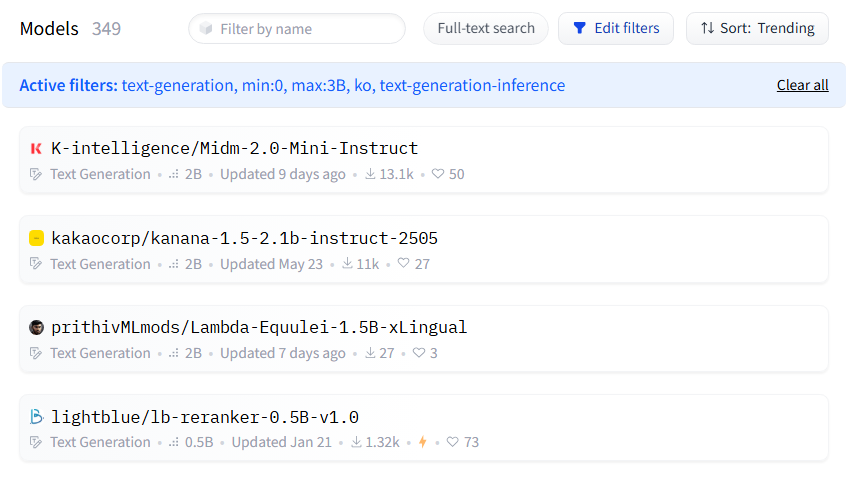Click the cube icon in Filter by name field
Image resolution: width=862 pixels, height=480 pixels.
pos(206,29)
